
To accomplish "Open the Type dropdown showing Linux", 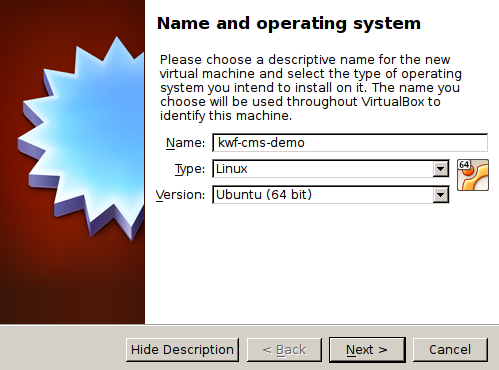I will (x=331, y=169).
